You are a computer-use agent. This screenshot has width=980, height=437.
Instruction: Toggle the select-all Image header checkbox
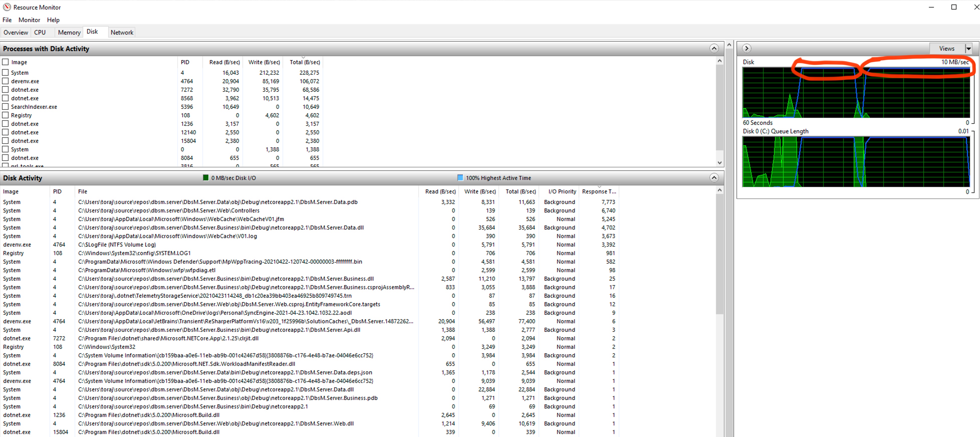[5, 62]
